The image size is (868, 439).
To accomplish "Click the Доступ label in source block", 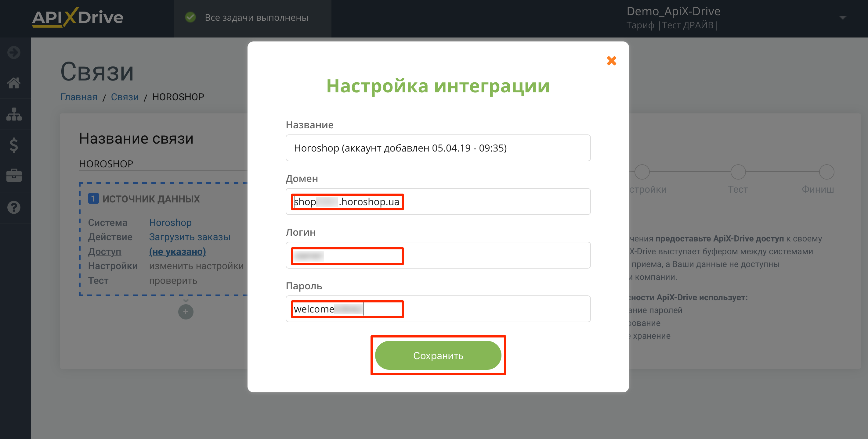I will click(x=104, y=252).
